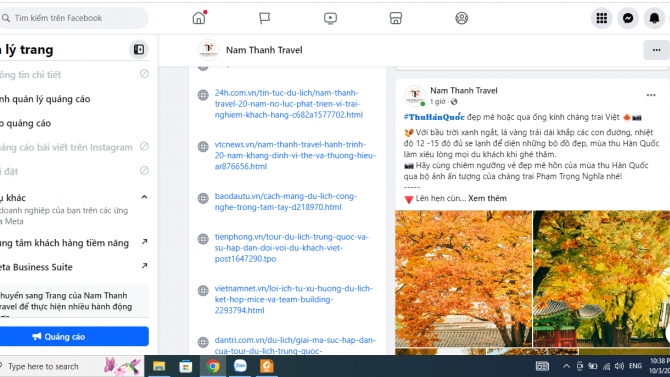Image resolution: width=670 pixels, height=377 pixels.
Task: Click the 'Nam Thanh Travel' post author name
Action: pos(464,91)
